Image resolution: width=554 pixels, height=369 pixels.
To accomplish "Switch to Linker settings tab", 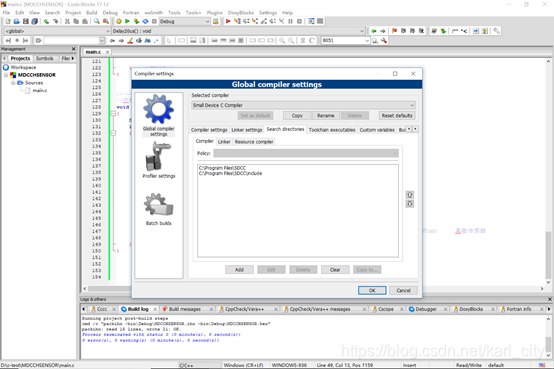I will (247, 130).
